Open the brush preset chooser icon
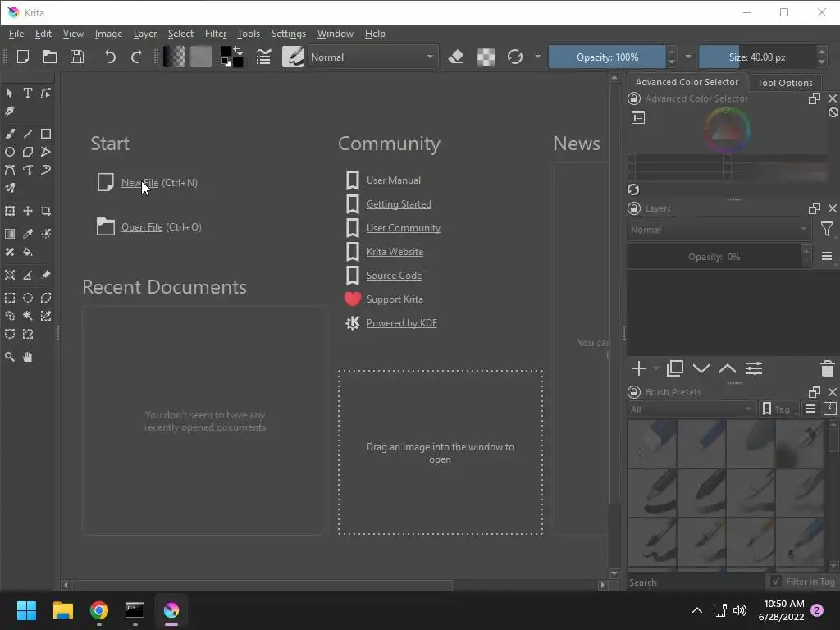This screenshot has width=840, height=630. 293,57
